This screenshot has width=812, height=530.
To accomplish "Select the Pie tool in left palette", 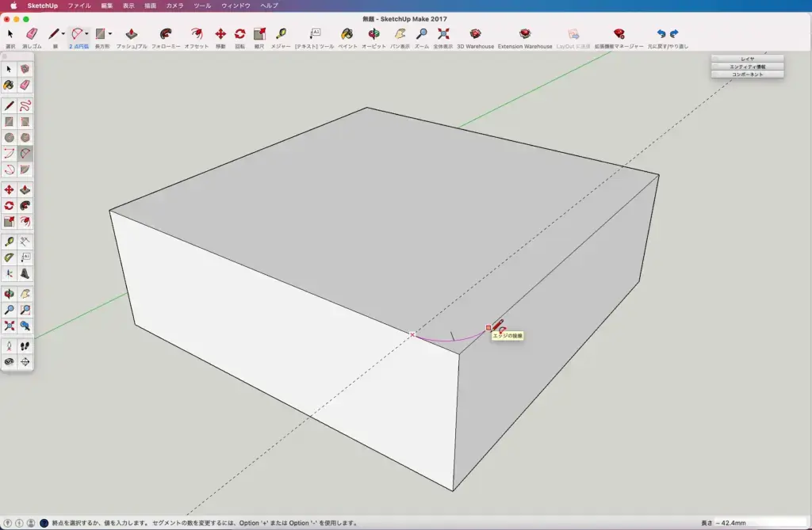I will [x=25, y=170].
